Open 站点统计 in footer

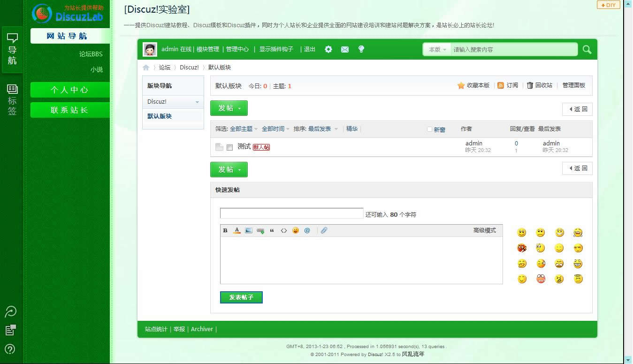(156, 329)
